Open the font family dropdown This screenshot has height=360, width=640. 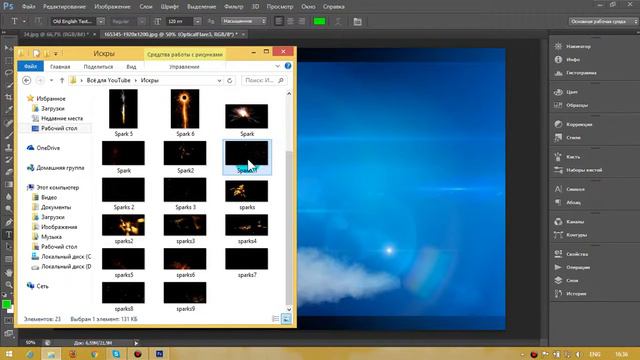101,21
